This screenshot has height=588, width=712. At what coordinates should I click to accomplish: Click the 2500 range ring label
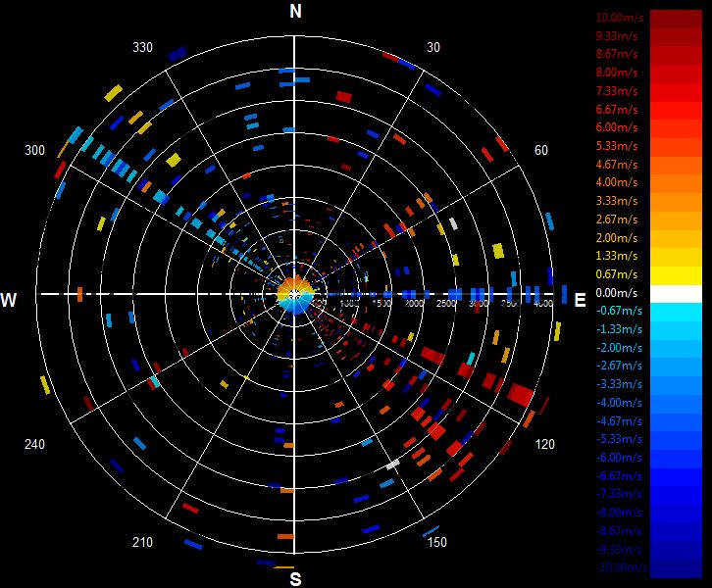coord(446,303)
